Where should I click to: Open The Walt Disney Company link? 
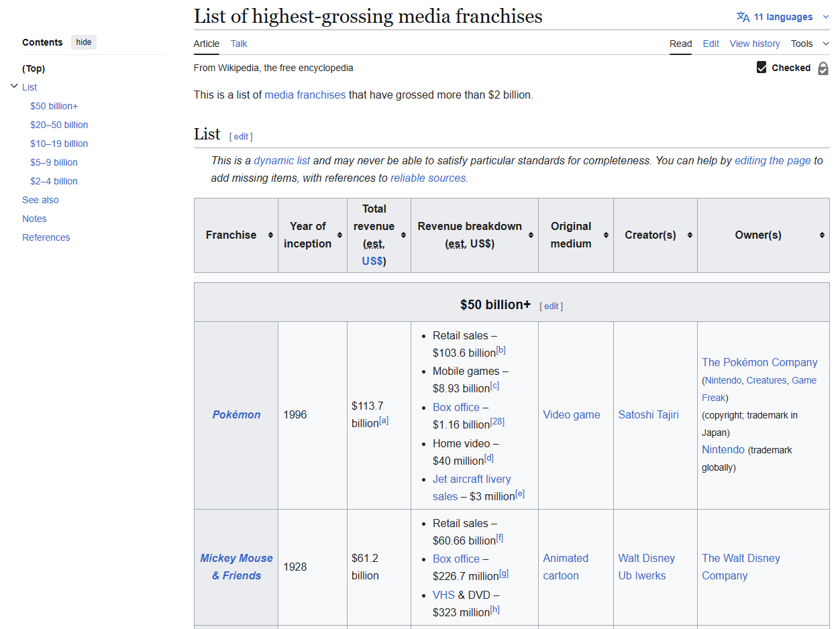(741, 567)
